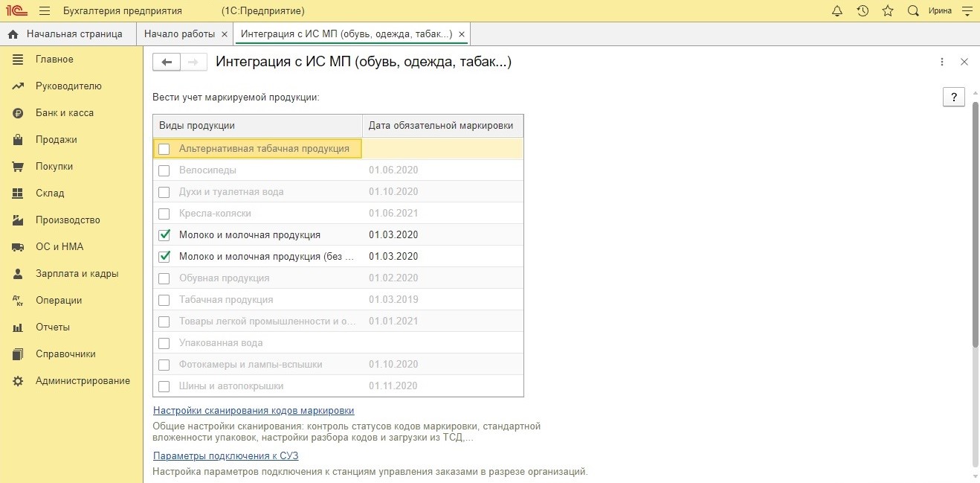The image size is (980, 483).
Task: Open favorites star icon
Action: point(888,11)
